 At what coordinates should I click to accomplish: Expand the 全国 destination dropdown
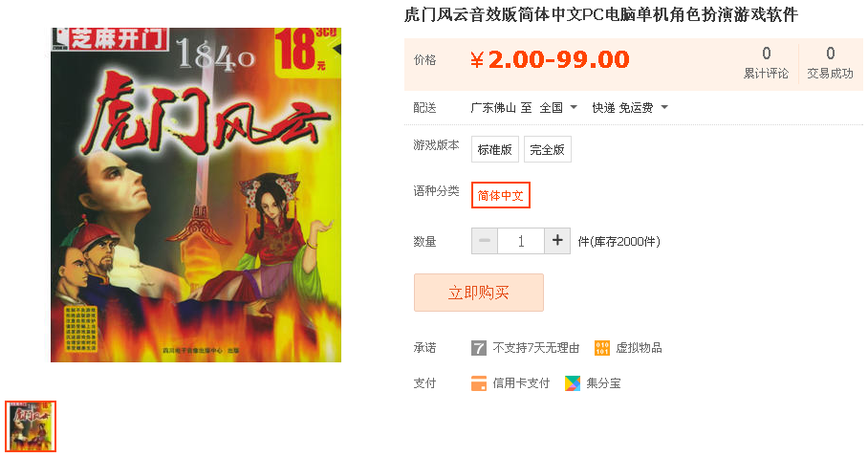[x=558, y=107]
